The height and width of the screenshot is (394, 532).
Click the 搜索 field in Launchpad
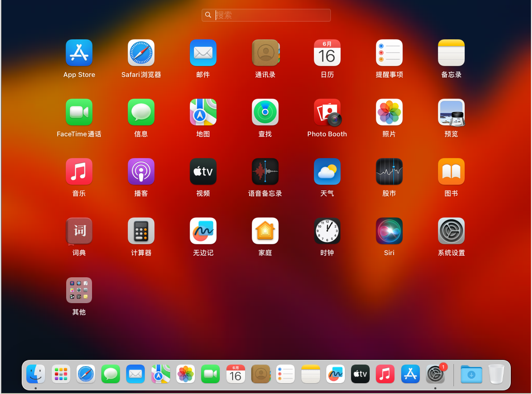(266, 15)
